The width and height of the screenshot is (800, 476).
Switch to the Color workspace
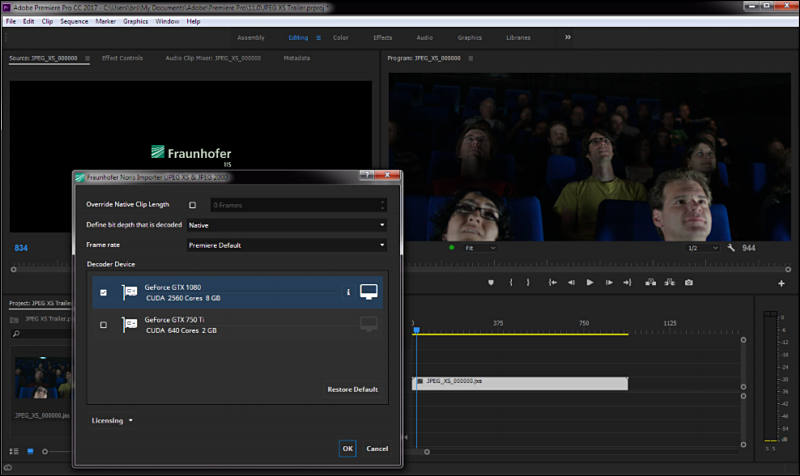pos(341,38)
